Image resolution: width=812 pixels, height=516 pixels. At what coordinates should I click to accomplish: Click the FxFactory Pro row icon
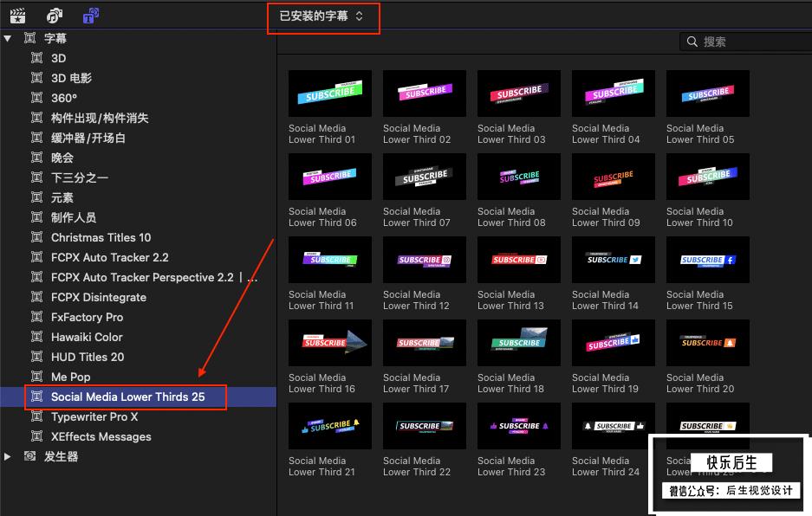pos(36,317)
